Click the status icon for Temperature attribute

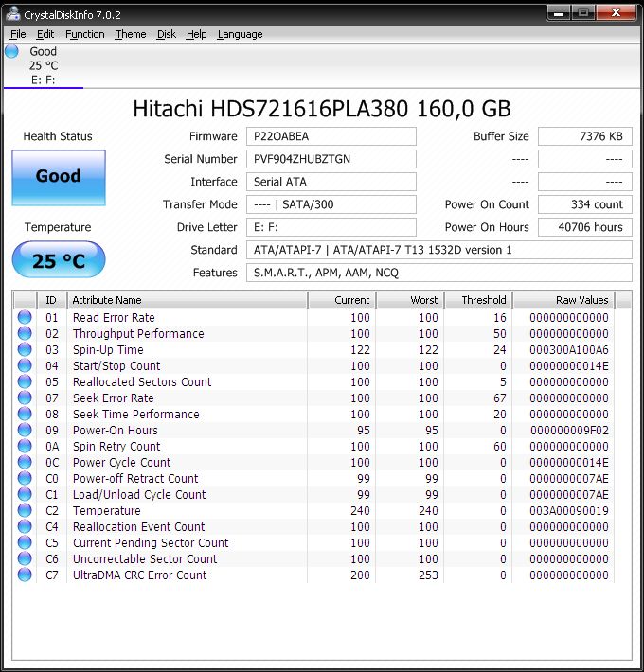25,511
